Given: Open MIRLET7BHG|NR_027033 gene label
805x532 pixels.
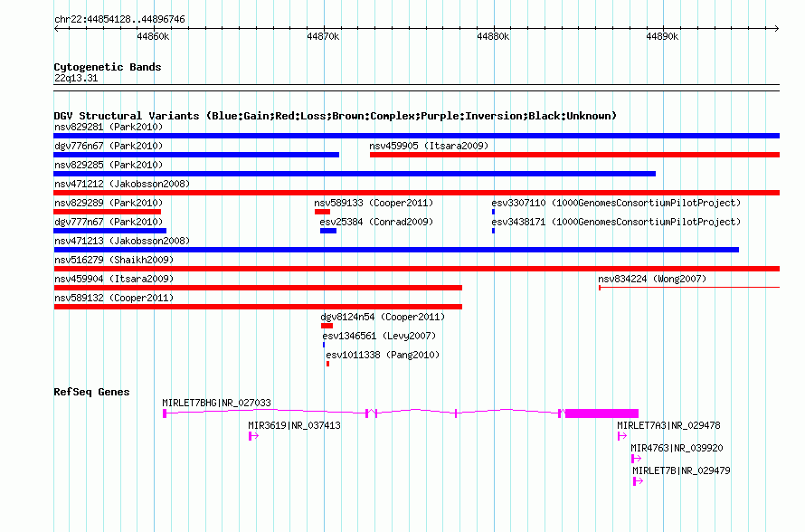Looking at the screenshot, I should [x=217, y=403].
